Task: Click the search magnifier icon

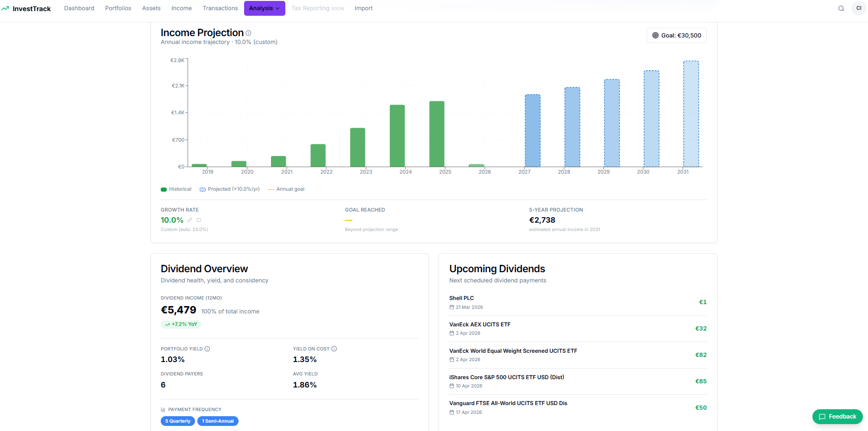Action: [x=841, y=8]
